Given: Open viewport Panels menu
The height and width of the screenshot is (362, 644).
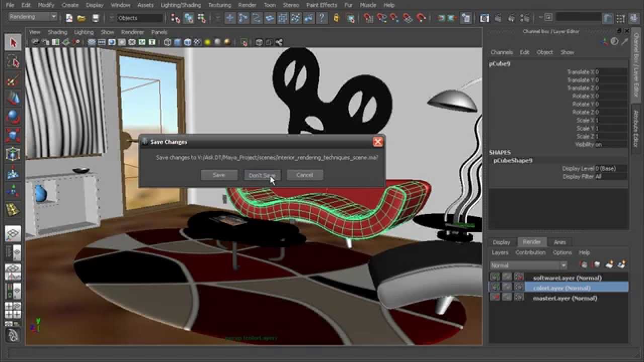Looking at the screenshot, I should 159,32.
